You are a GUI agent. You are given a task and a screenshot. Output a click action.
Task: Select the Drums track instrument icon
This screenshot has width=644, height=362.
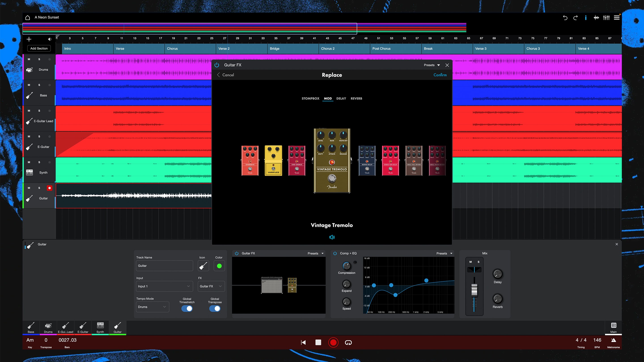[x=29, y=70]
